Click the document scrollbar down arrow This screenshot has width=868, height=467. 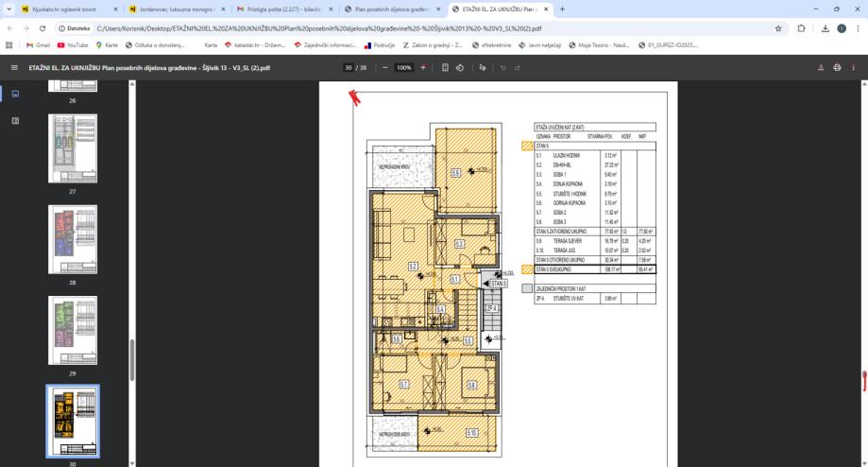tap(864, 463)
